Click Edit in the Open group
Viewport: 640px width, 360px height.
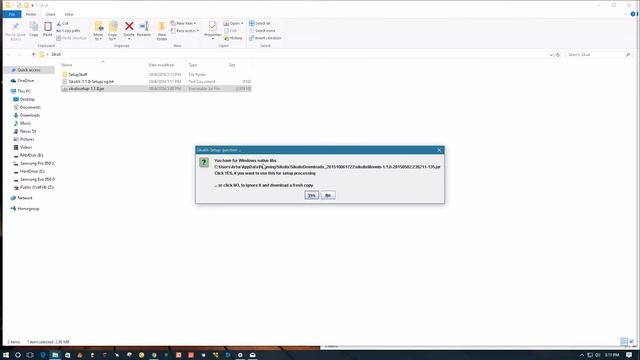pyautogui.click(x=231, y=31)
